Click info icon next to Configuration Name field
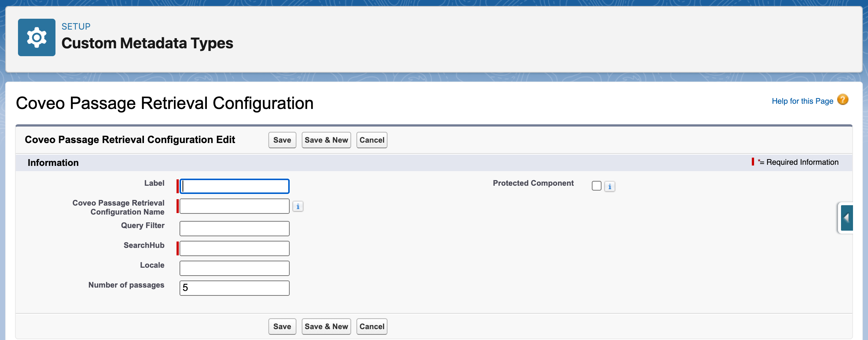This screenshot has width=868, height=340. click(298, 206)
